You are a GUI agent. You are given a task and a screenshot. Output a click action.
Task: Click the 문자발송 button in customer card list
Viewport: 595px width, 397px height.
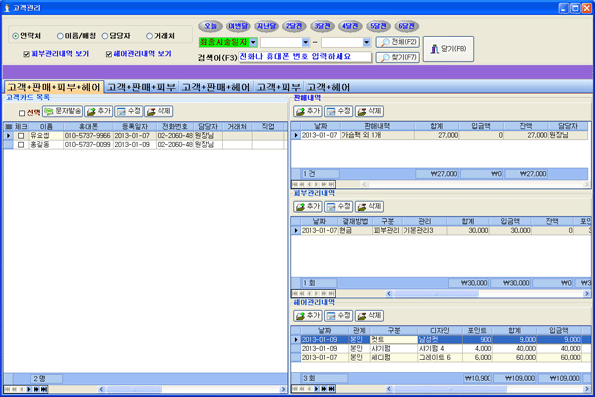(x=63, y=111)
